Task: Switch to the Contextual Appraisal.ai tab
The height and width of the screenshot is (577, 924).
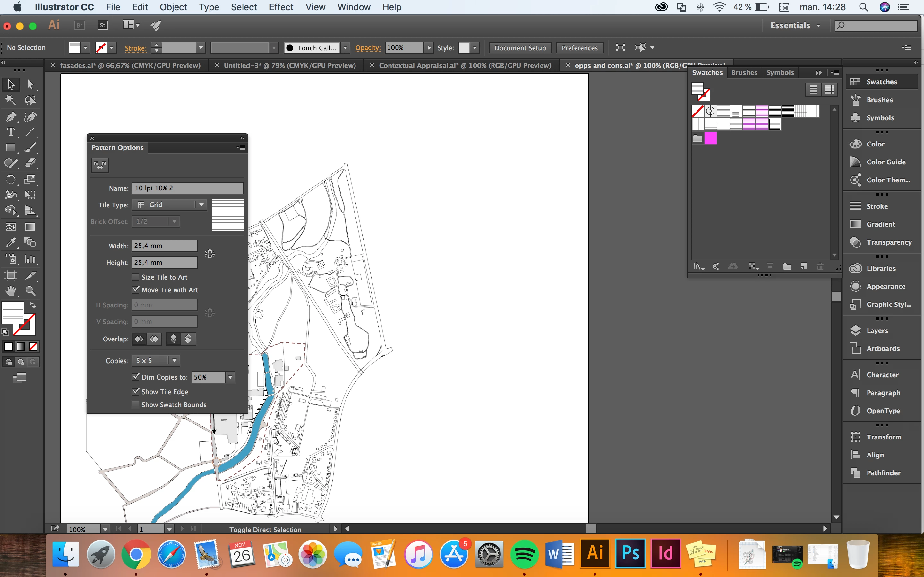Action: [465, 66]
